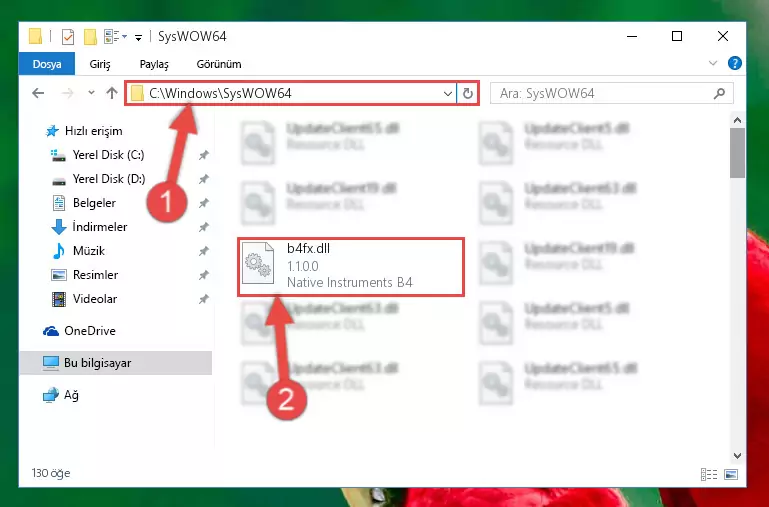
Task: Open the recent locations dropdown arrow
Action: (x=91, y=93)
